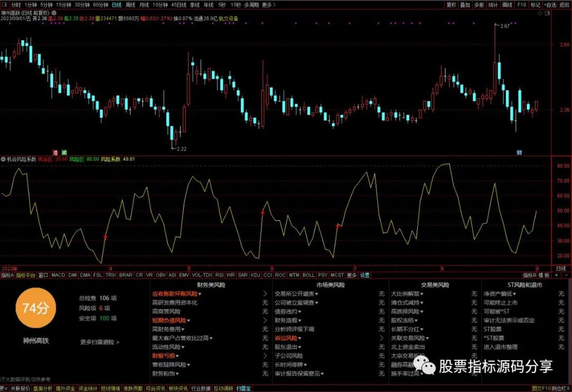Image resolution: width=572 pixels, height=392 pixels.
Task: Click the 复权 toolbar button
Action: pos(451,5)
